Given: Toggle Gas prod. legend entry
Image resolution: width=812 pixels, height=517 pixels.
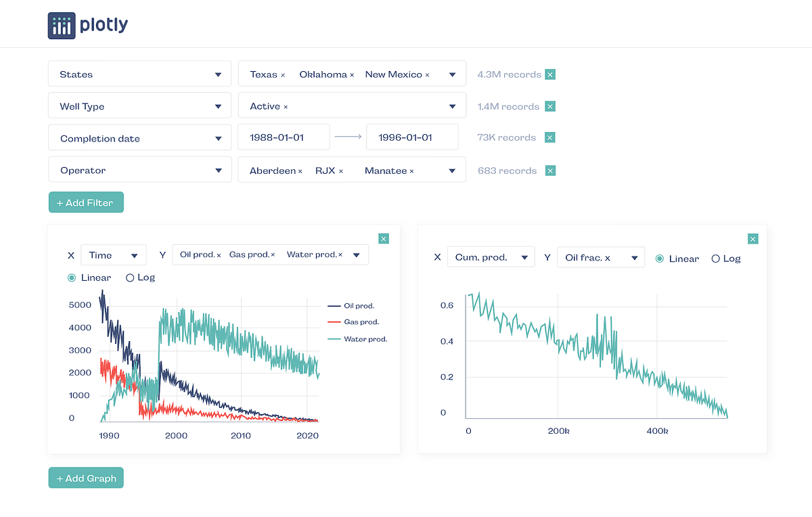Looking at the screenshot, I should tap(353, 322).
